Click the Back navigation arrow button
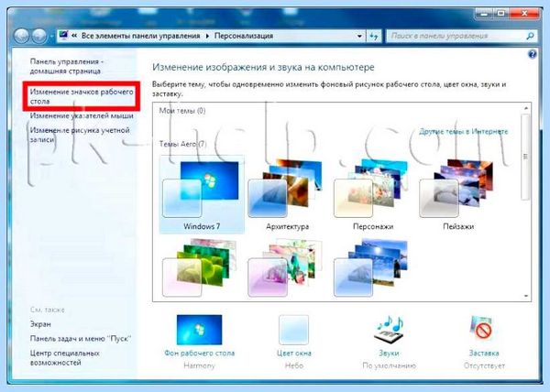The height and width of the screenshot is (392, 550). pyautogui.click(x=21, y=36)
